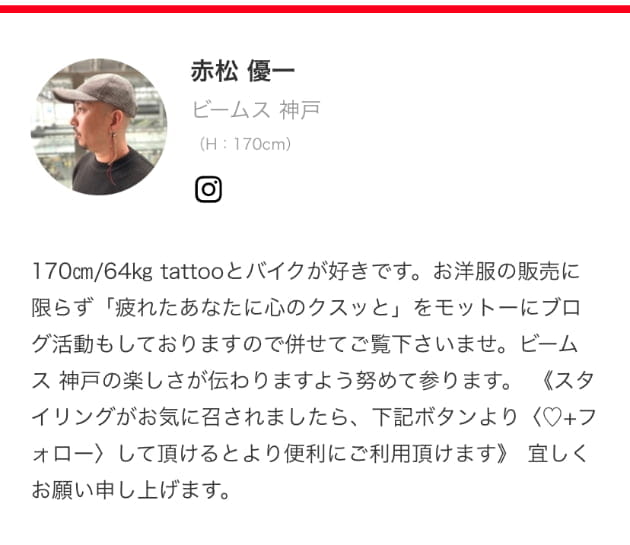Click the quote 「疲れたあなたに心のクスッと」
The width and height of the screenshot is (630, 545).
coord(256,308)
